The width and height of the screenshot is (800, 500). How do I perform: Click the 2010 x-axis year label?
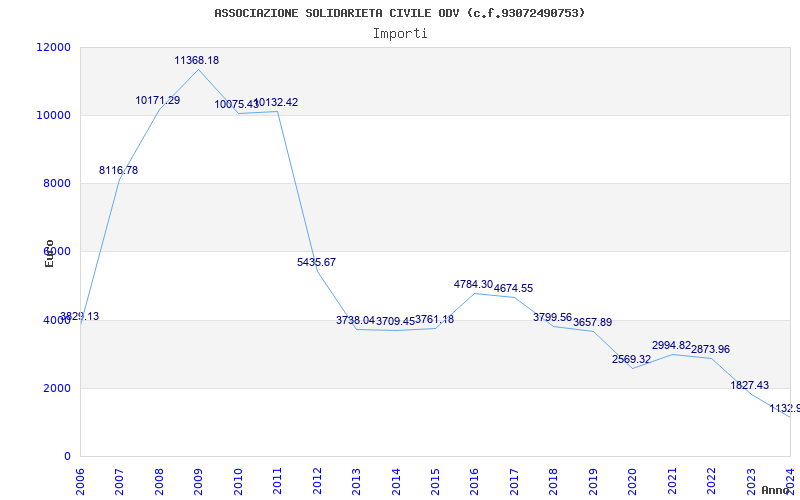point(238,480)
